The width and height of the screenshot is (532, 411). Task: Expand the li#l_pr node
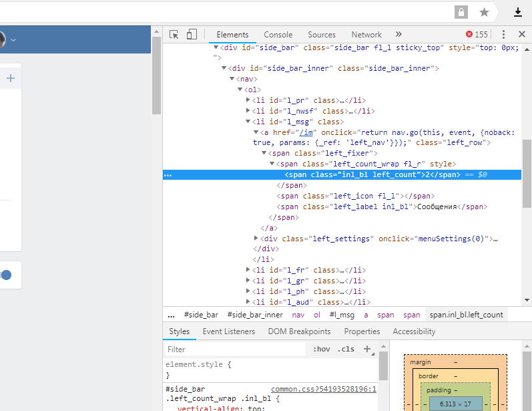[248, 100]
